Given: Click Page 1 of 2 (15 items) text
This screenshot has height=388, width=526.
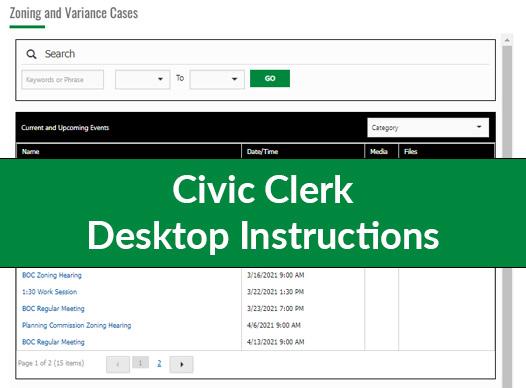Looking at the screenshot, I should pyautogui.click(x=51, y=363).
